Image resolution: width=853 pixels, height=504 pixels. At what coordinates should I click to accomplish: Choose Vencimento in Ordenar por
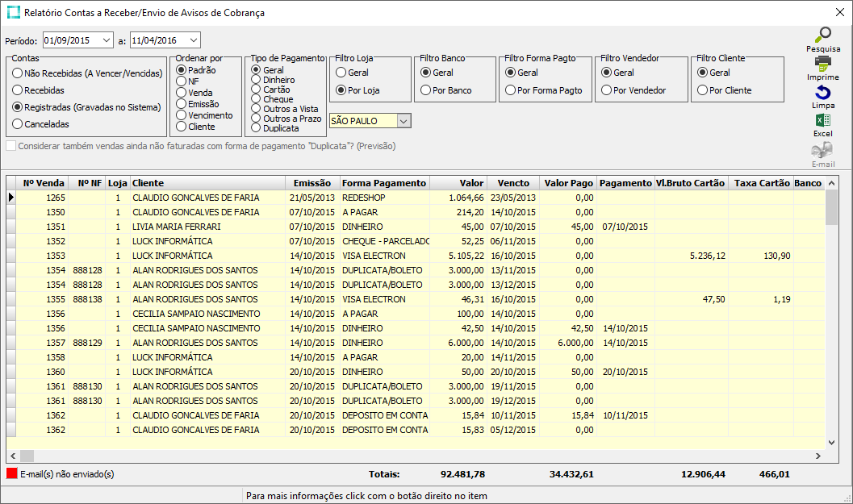[181, 115]
